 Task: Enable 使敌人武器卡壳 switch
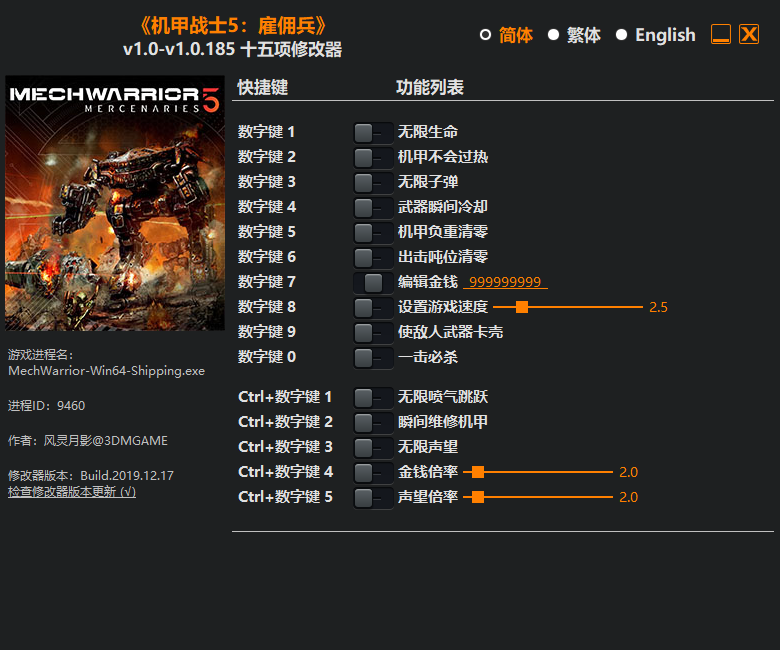[373, 332]
